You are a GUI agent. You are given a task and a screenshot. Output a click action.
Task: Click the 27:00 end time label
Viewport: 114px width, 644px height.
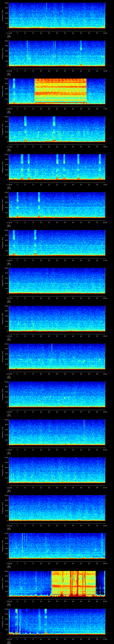(x=105, y=487)
